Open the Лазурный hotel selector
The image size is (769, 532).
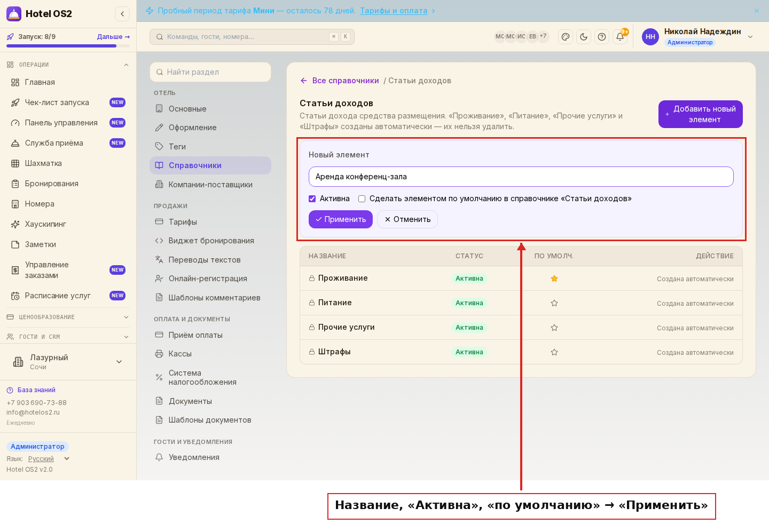tap(68, 362)
